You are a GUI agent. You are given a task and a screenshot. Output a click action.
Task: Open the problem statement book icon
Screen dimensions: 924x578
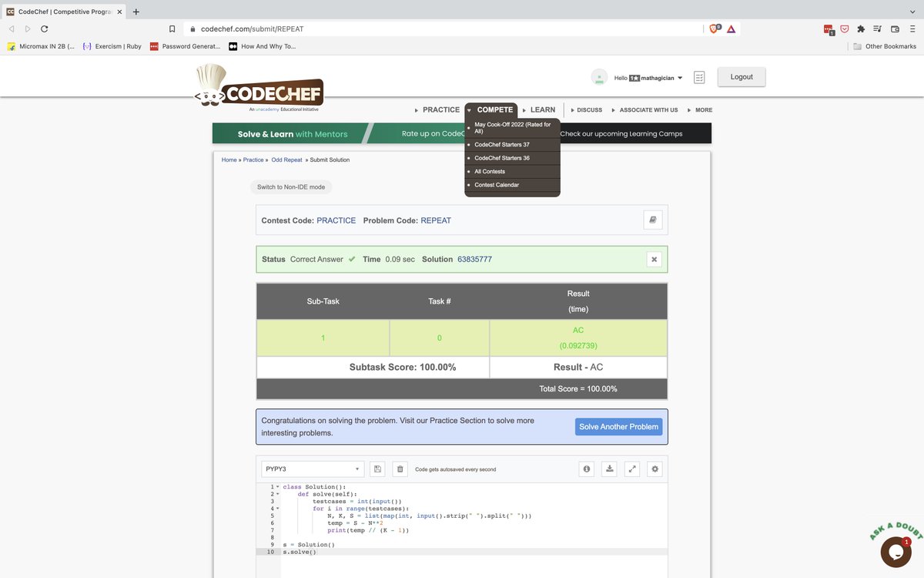[653, 220]
